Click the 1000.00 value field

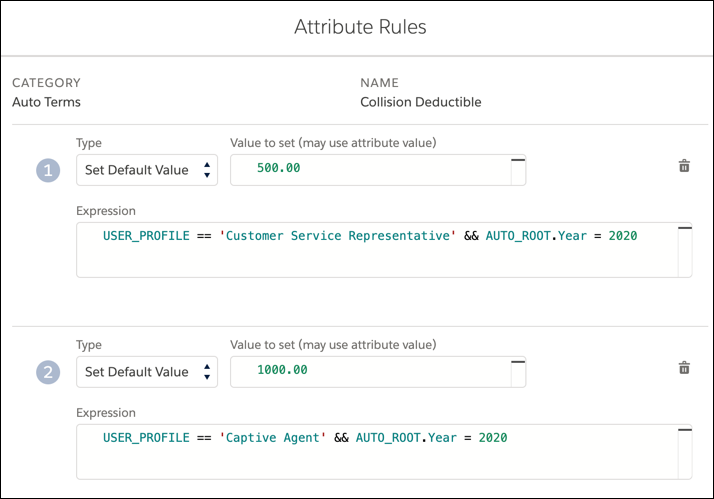pyautogui.click(x=378, y=372)
